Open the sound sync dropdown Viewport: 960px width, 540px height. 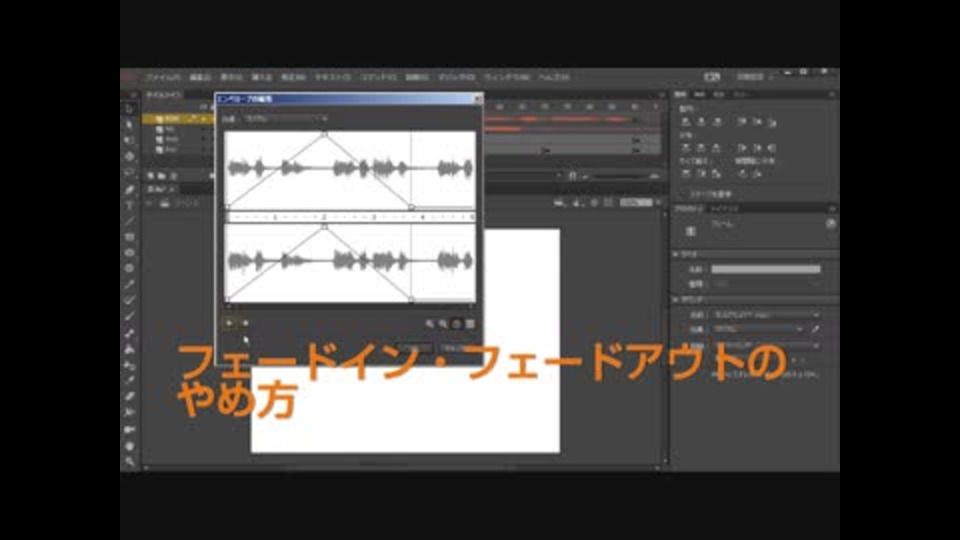(766, 345)
